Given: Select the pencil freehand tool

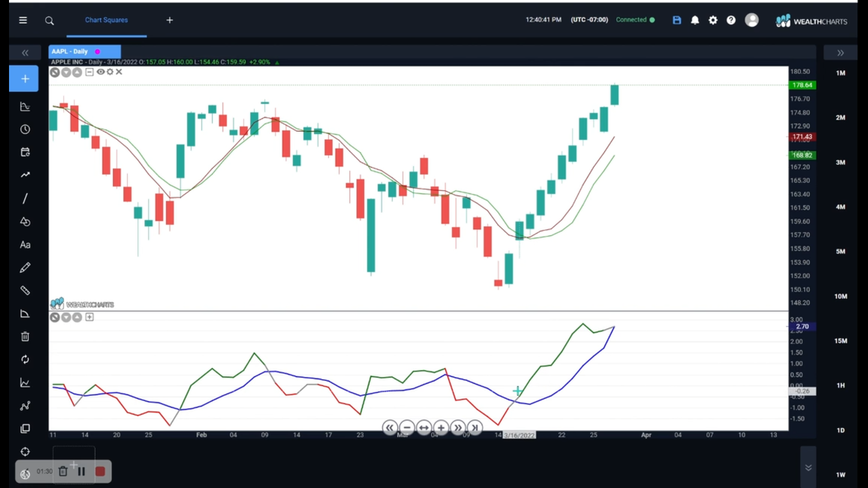Looking at the screenshot, I should [x=25, y=267].
